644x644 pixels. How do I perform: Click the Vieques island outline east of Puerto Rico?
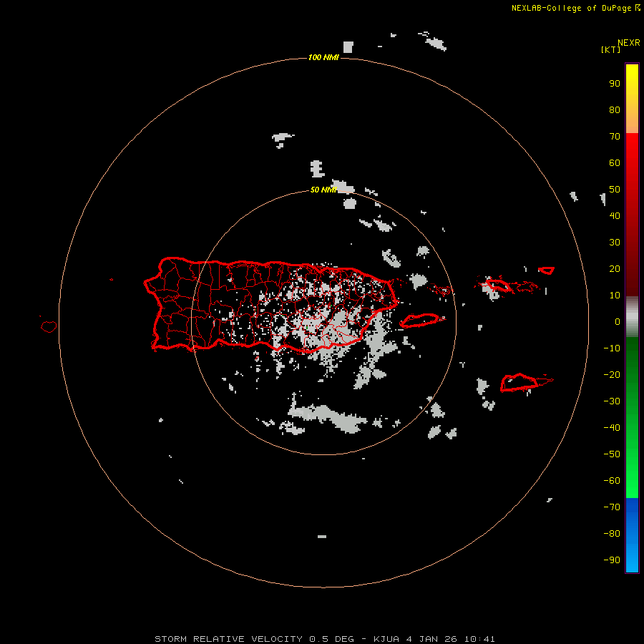pyautogui.click(x=421, y=320)
